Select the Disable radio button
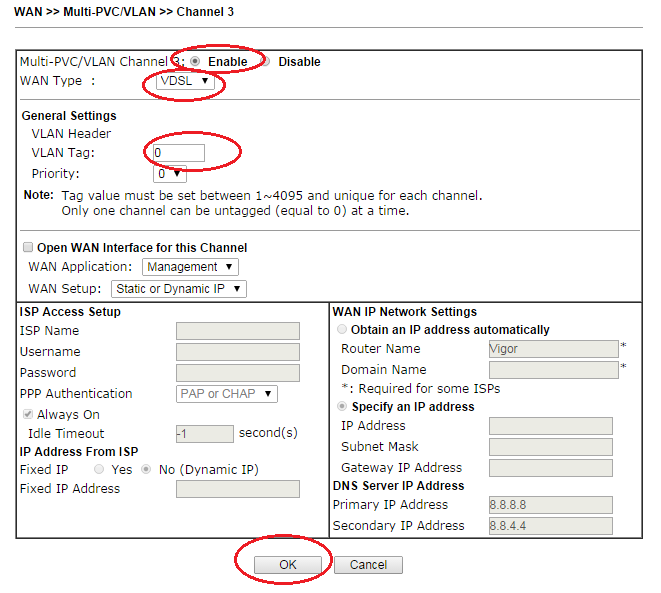 [266, 61]
